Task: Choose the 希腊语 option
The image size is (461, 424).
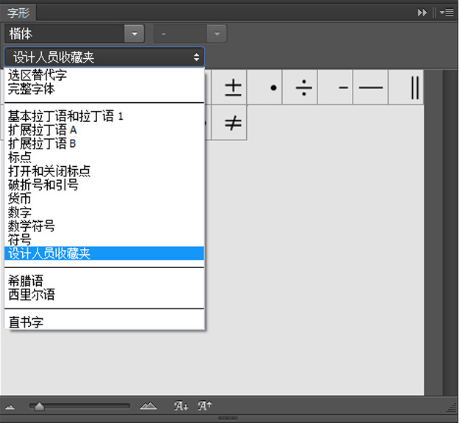Action: 104,281
